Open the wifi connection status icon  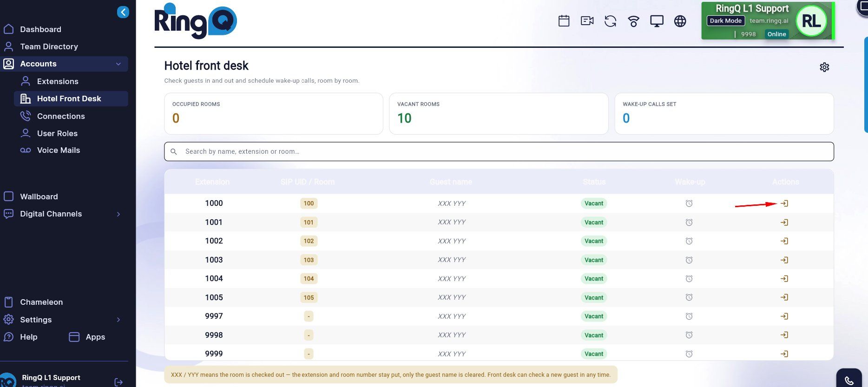[633, 21]
